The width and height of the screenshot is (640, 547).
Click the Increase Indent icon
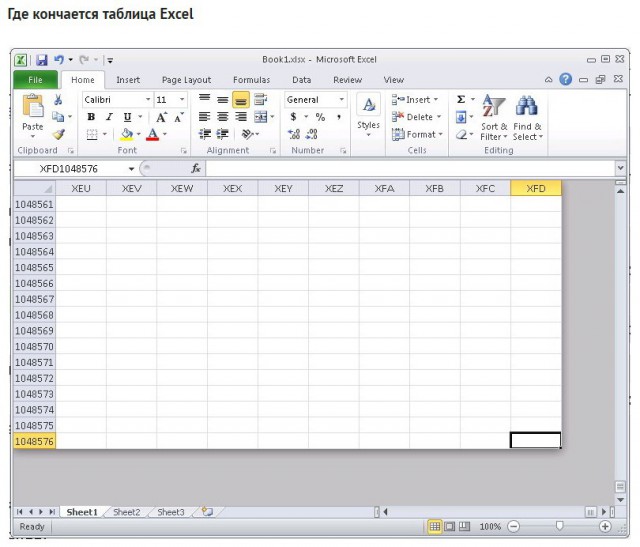222,134
